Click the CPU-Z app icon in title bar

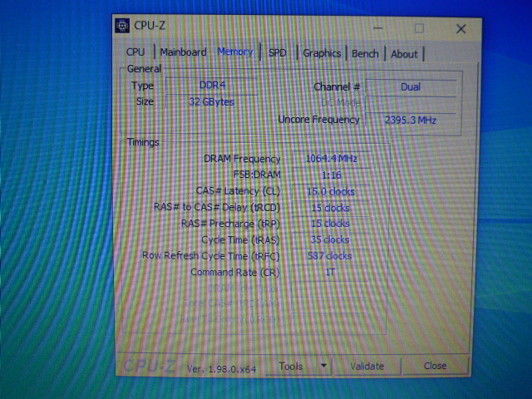point(122,26)
